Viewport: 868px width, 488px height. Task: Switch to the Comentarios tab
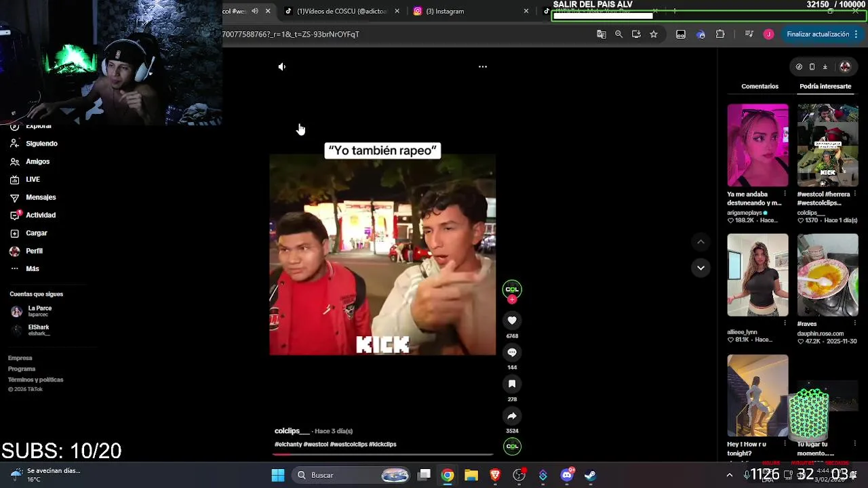(759, 86)
